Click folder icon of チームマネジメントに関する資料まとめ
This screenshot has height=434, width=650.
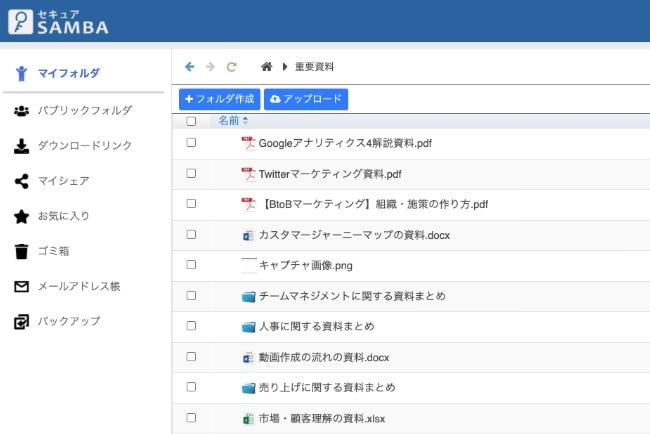point(248,296)
